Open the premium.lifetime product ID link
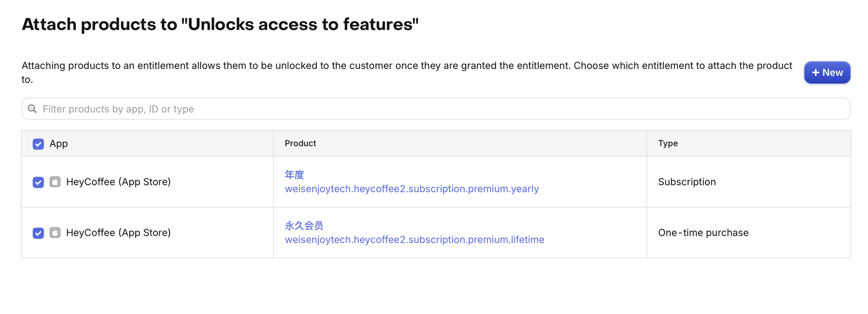868x314 pixels. (x=414, y=240)
